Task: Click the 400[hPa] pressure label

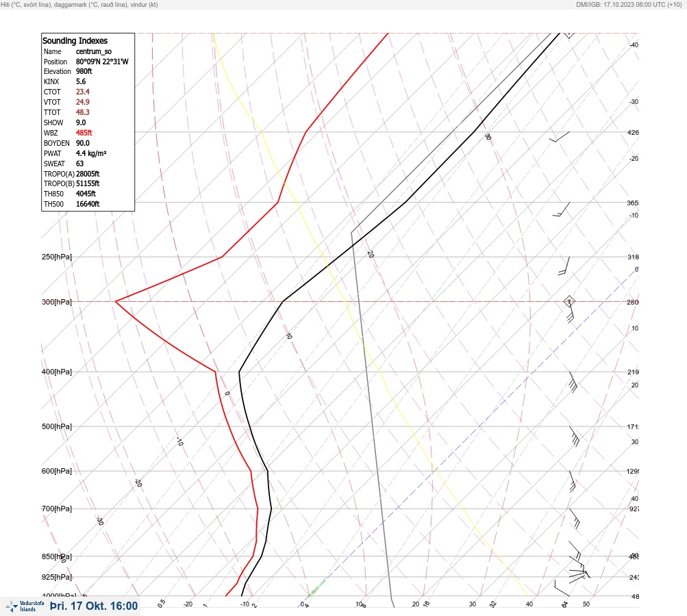Action: click(x=57, y=372)
